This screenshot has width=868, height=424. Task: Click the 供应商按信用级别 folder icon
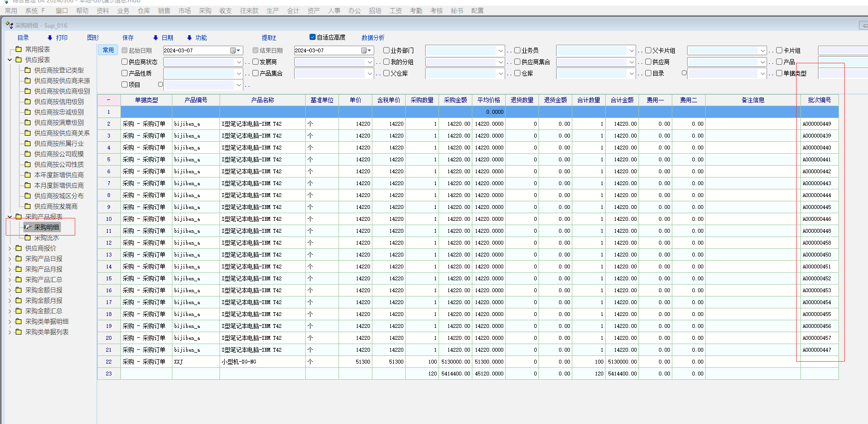click(x=28, y=101)
